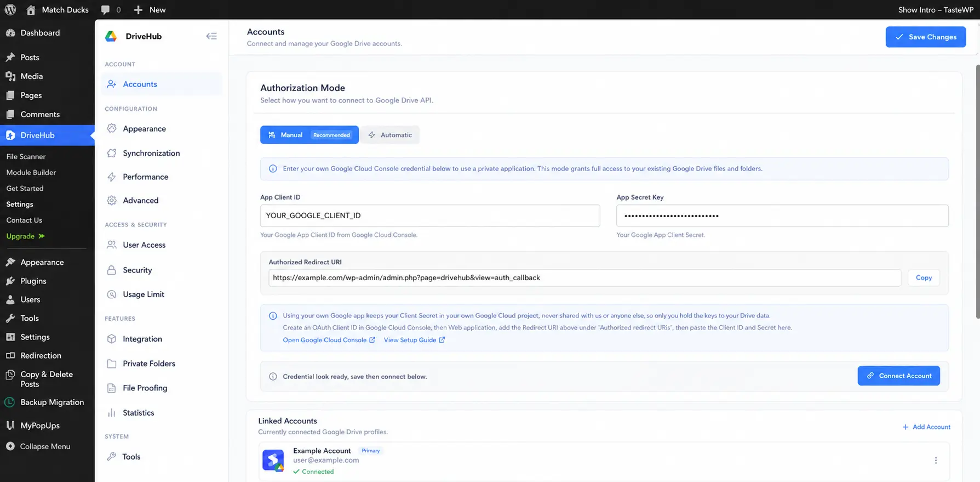
Task: Open the New content menu
Action: [150, 9]
